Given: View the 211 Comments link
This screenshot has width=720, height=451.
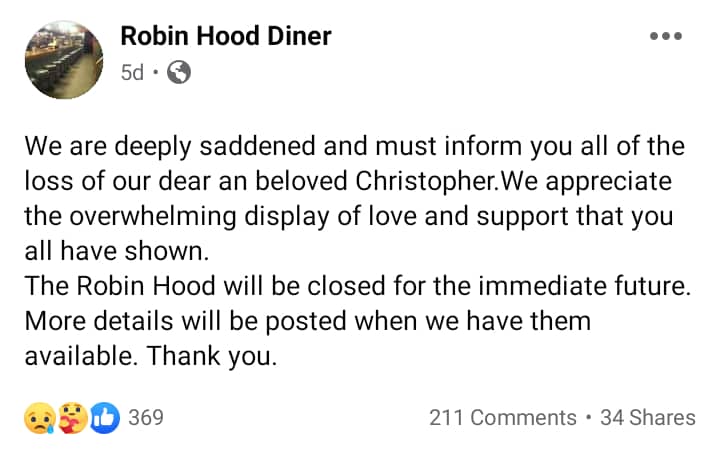Looking at the screenshot, I should click(503, 418).
